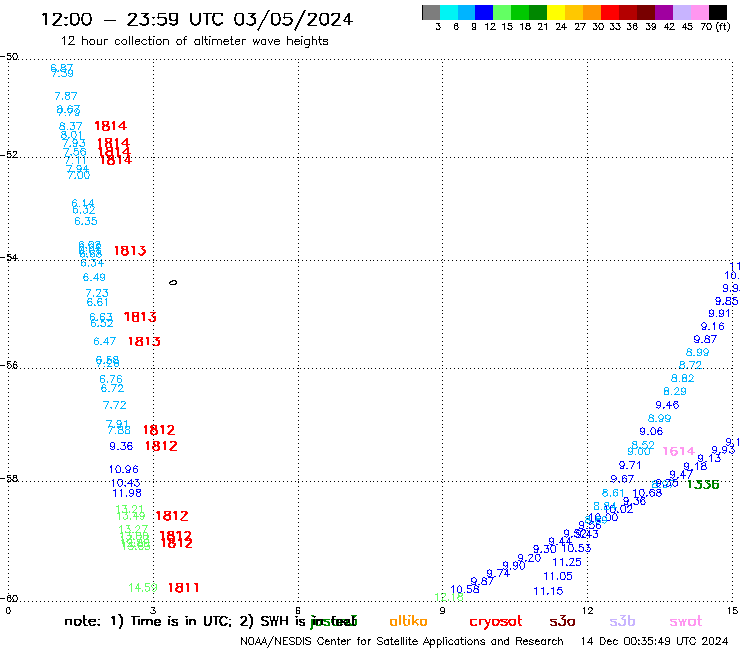Screen dimensions: 740x650
Task: Click the '-54' latitude axis label
Action: [x=9, y=258]
